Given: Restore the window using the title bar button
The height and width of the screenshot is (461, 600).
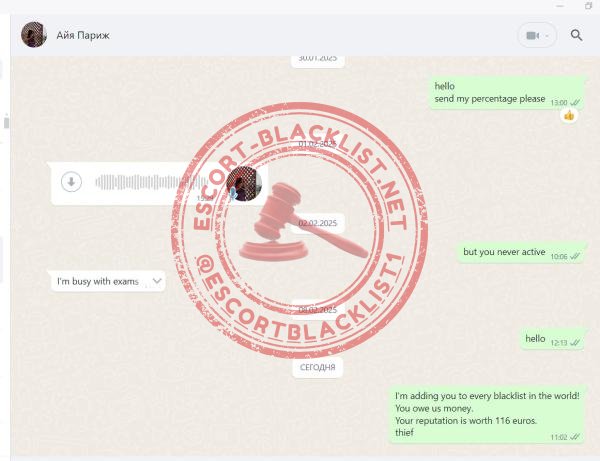Looking at the screenshot, I should tap(588, 5).
